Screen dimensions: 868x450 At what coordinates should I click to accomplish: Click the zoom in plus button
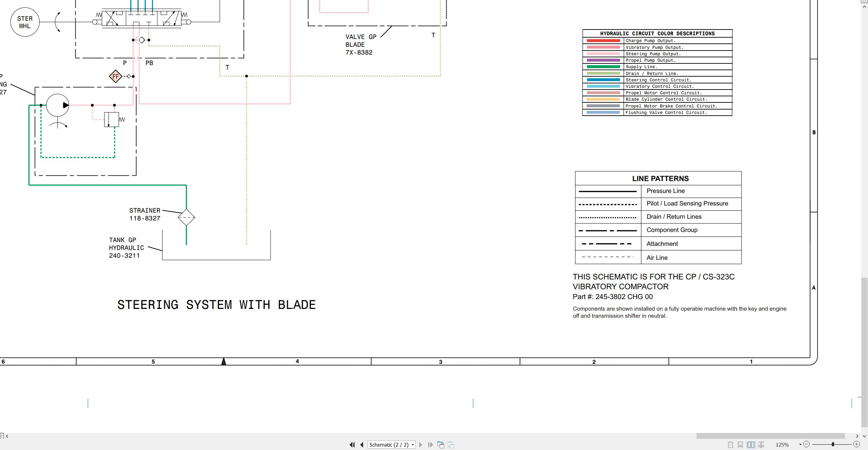tap(857, 444)
